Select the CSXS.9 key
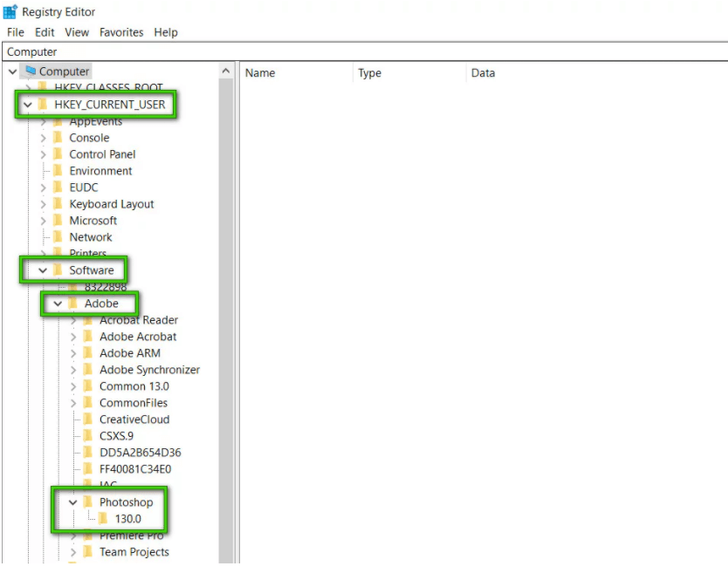This screenshot has width=728, height=573. tap(117, 436)
